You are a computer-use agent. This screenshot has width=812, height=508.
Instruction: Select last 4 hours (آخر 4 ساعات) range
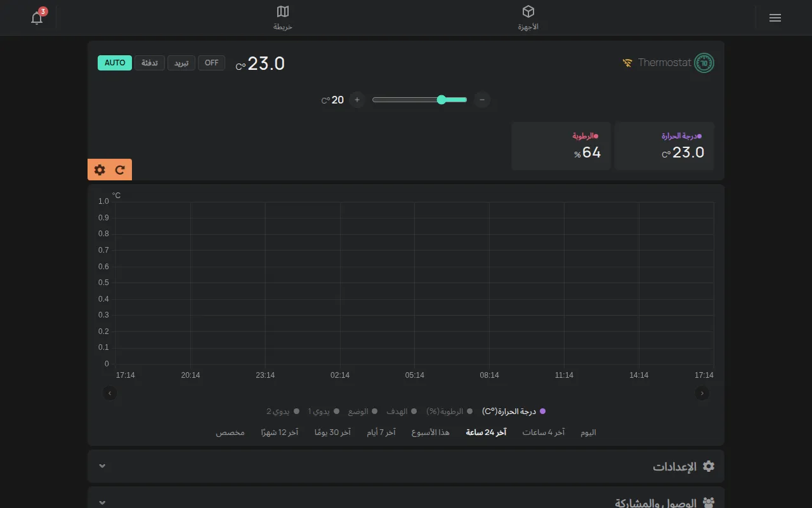pos(543,432)
